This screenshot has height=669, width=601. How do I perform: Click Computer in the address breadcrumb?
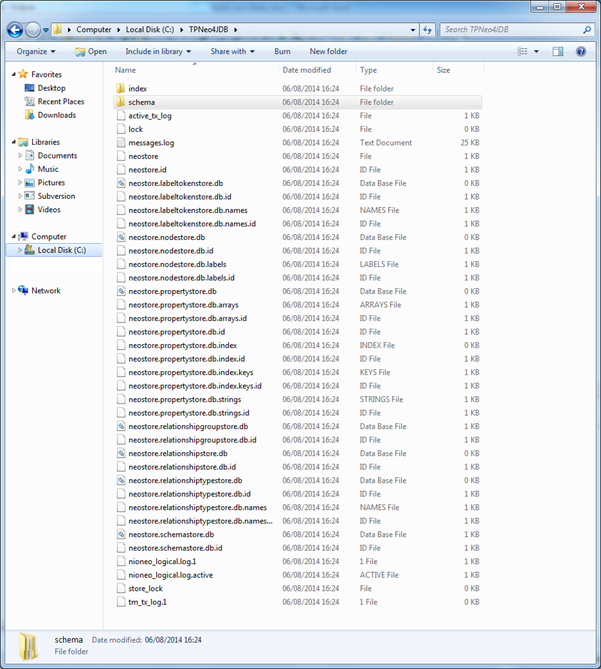(94, 29)
